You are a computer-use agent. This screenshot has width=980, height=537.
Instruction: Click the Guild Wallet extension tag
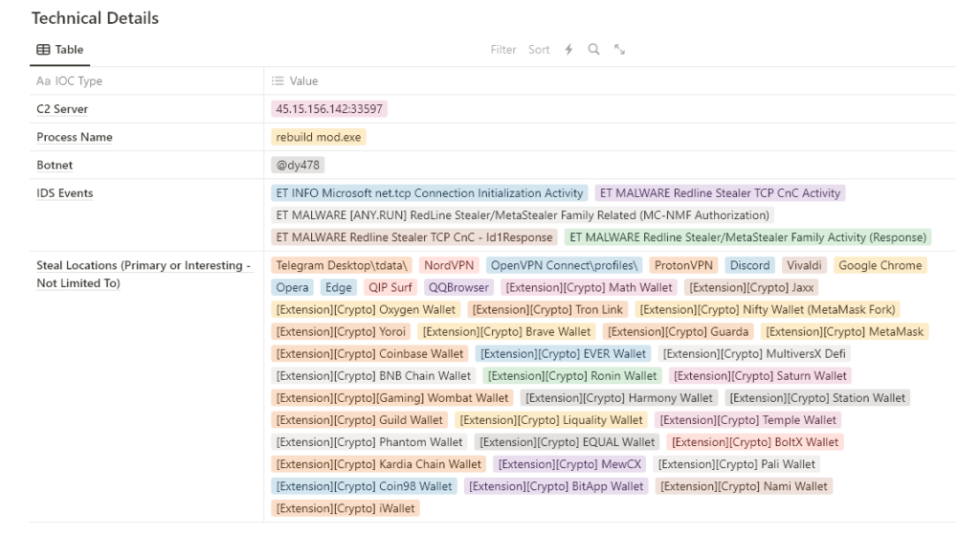360,420
